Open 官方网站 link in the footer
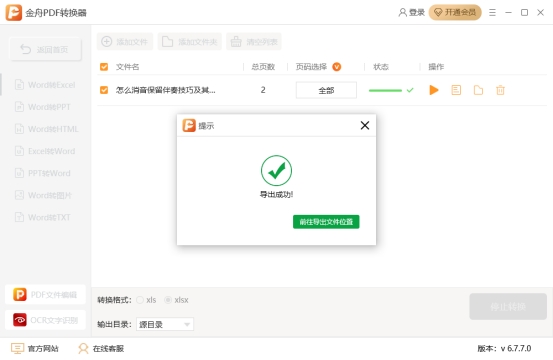 pyautogui.click(x=35, y=348)
